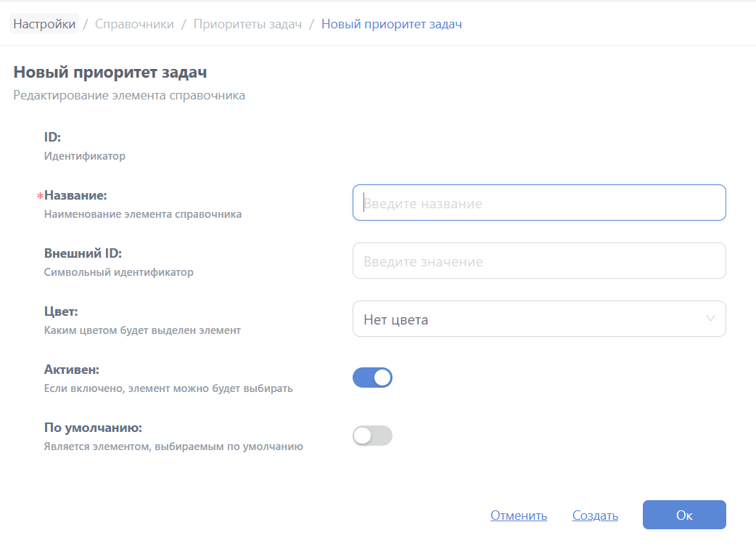Image resolution: width=756 pixels, height=551 pixels.
Task: Click the dropdown chevron in the Цвет field
Action: tap(710, 319)
